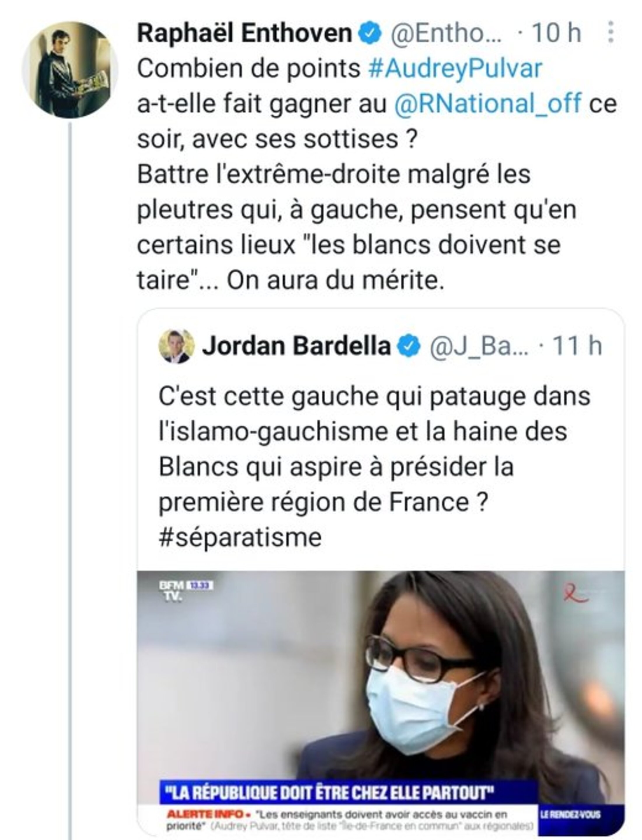Click the #séparatisme hashtag
642x840 pixels.
[x=240, y=538]
